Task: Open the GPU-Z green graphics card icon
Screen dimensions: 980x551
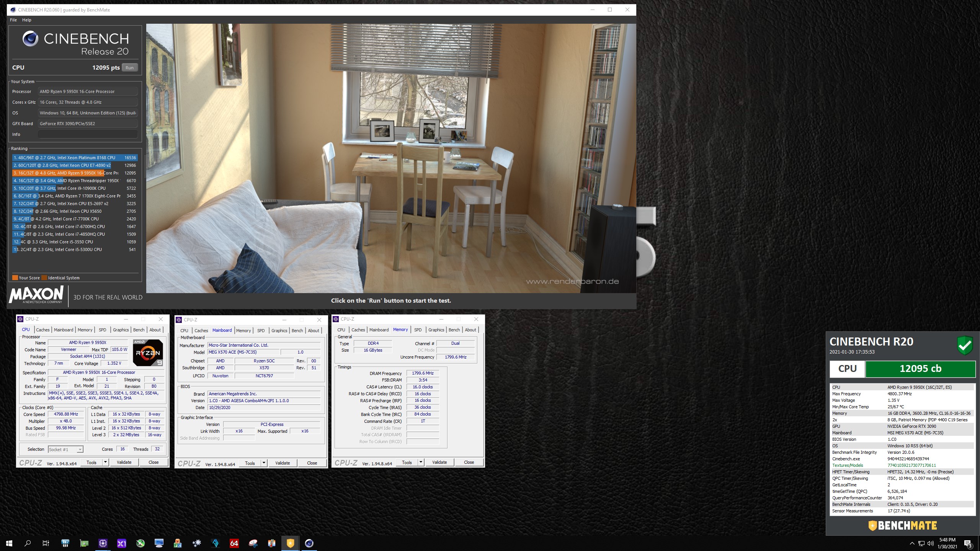Action: (84, 543)
